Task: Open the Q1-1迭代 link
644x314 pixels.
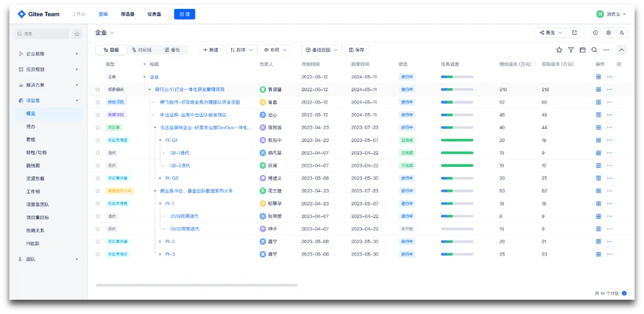Action: (180, 153)
